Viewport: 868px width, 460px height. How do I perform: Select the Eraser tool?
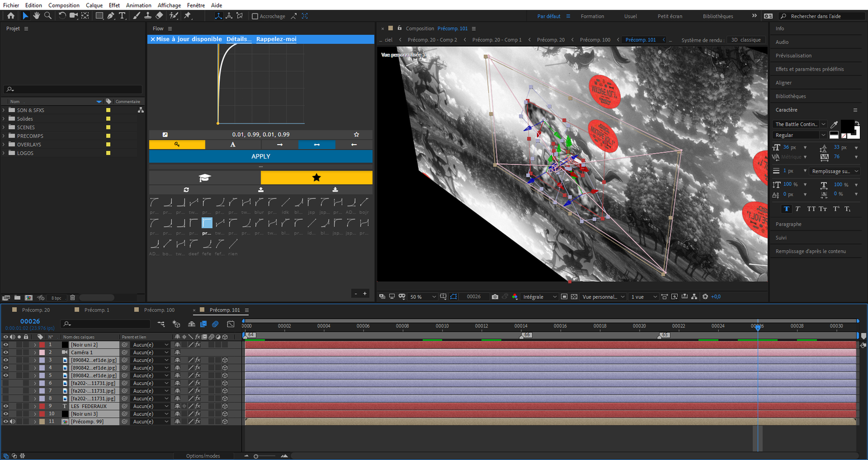click(159, 16)
